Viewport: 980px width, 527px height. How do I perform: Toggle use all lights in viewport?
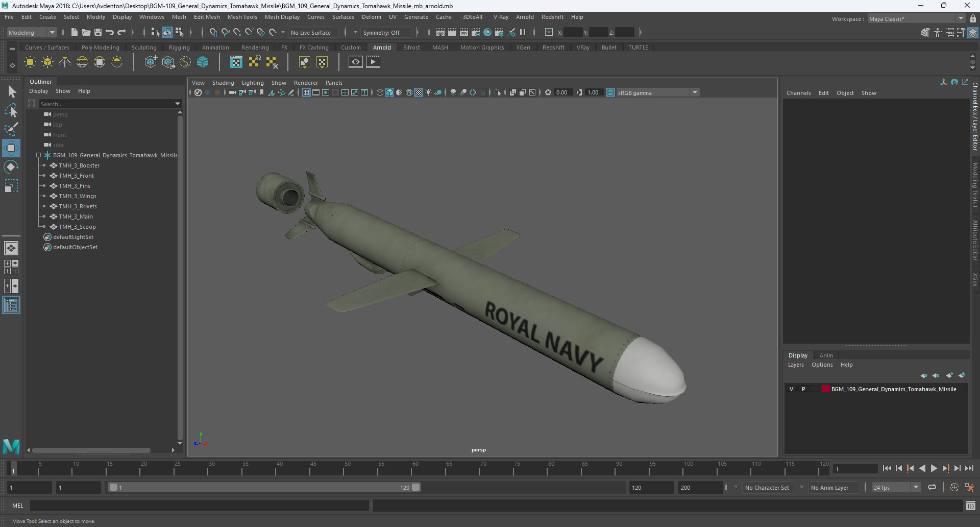(x=428, y=92)
